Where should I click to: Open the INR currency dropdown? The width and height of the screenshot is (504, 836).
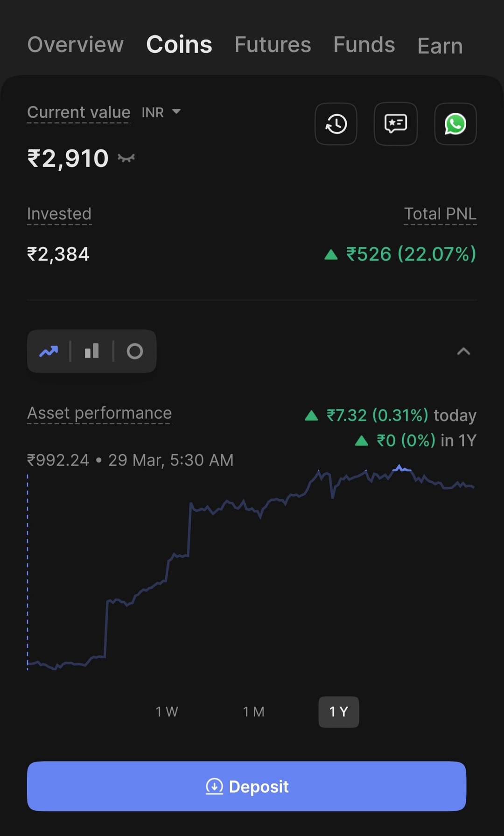[x=161, y=112]
